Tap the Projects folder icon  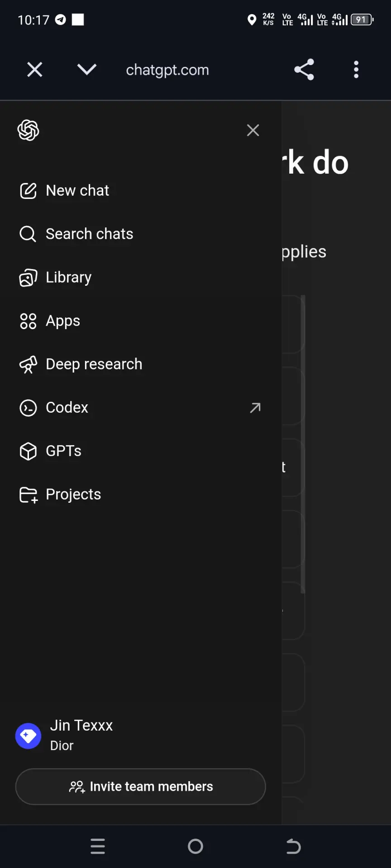click(x=28, y=495)
